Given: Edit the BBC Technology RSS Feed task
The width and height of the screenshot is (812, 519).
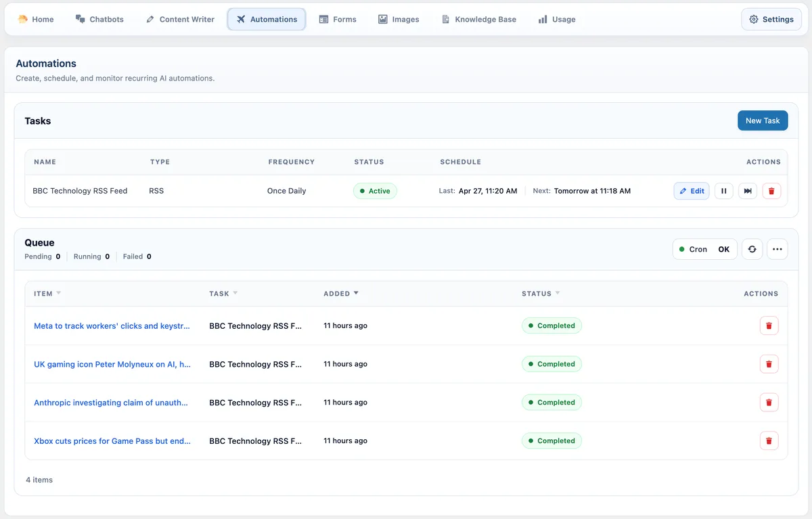Looking at the screenshot, I should tap(692, 191).
